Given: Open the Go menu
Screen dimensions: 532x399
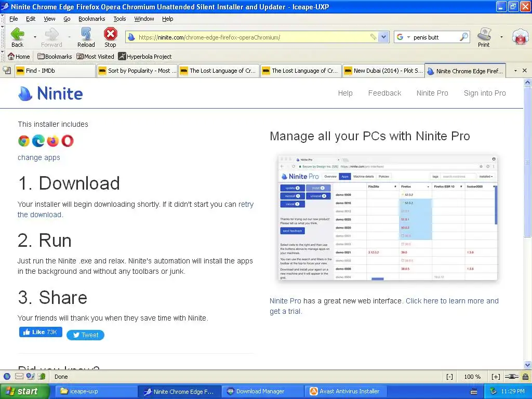Looking at the screenshot, I should pos(67,19).
